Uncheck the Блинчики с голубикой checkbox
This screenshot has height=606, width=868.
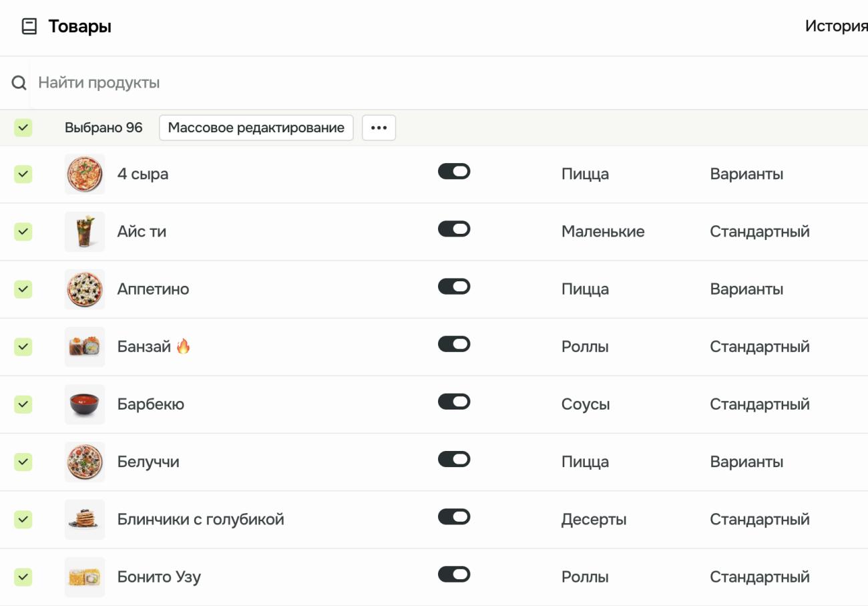point(23,519)
